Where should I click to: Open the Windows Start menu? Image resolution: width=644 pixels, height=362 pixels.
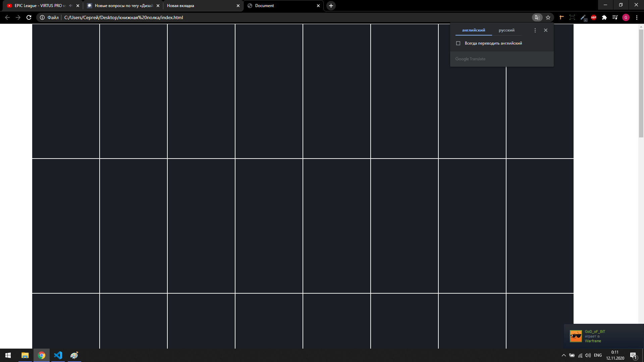click(8, 355)
